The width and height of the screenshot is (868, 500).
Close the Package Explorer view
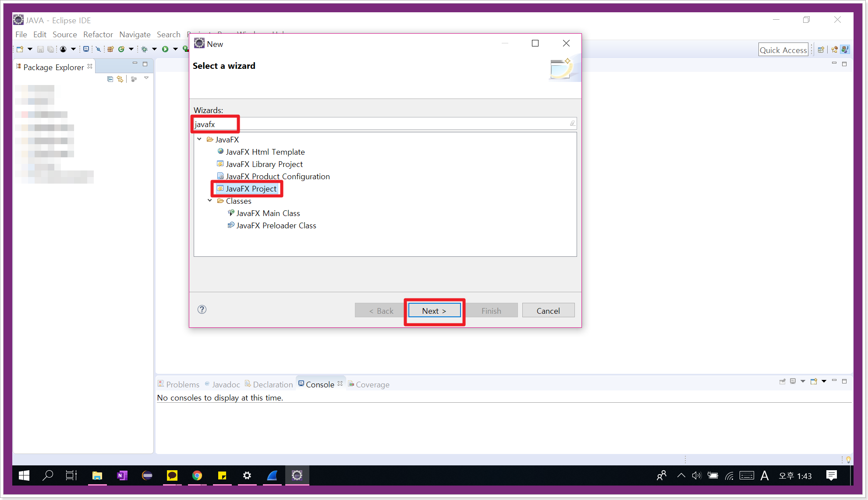pyautogui.click(x=90, y=66)
